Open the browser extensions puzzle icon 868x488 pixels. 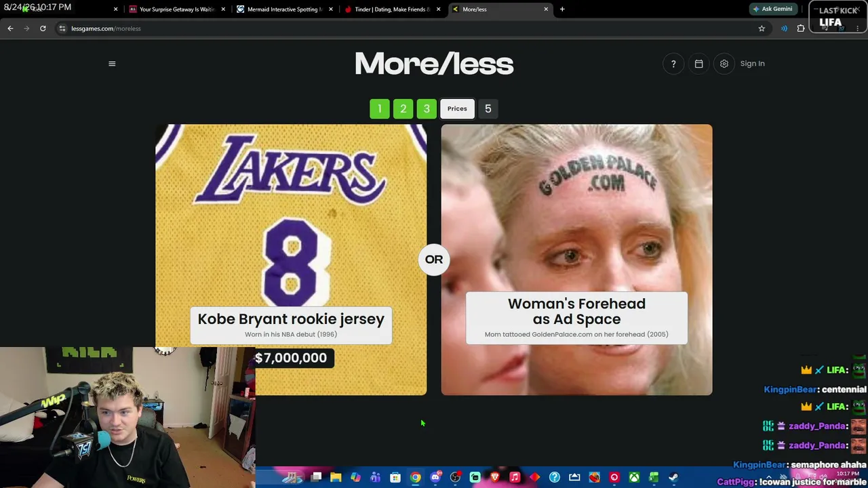point(801,28)
